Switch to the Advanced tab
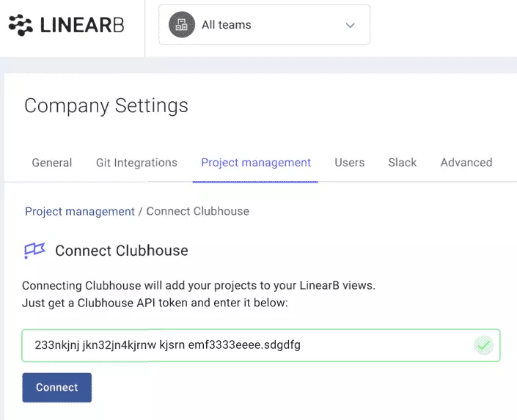 (466, 163)
